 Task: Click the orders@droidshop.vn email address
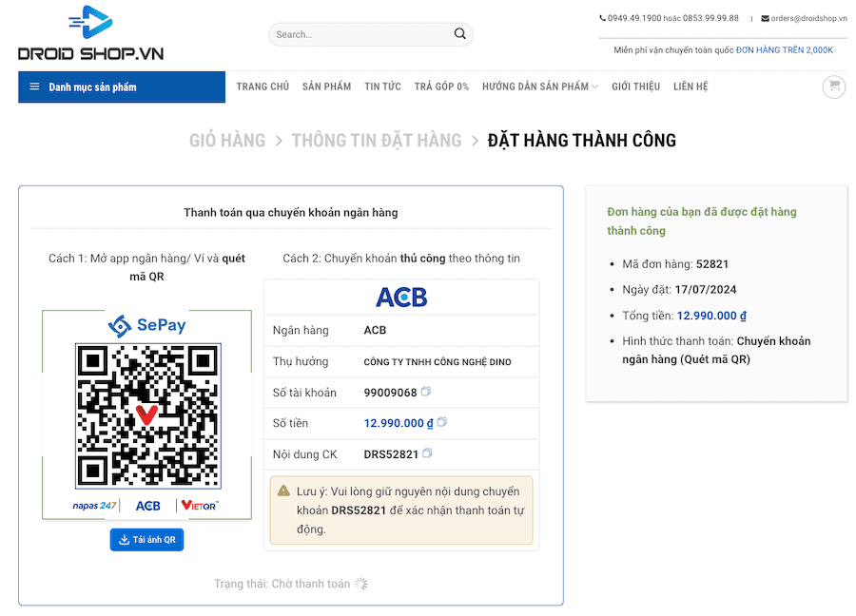coord(808,18)
